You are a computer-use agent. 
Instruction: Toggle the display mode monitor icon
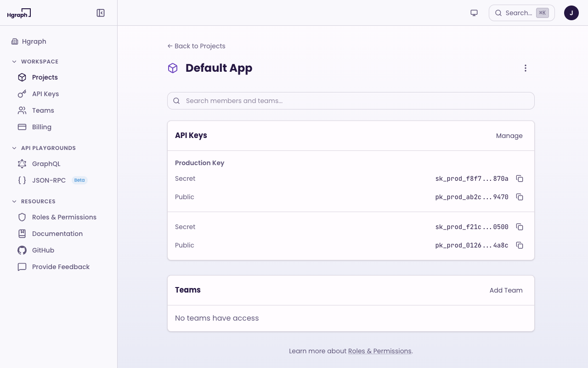(x=474, y=13)
